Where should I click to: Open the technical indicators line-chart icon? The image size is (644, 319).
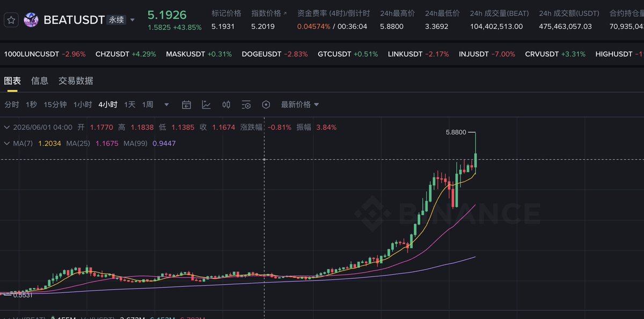click(x=206, y=105)
